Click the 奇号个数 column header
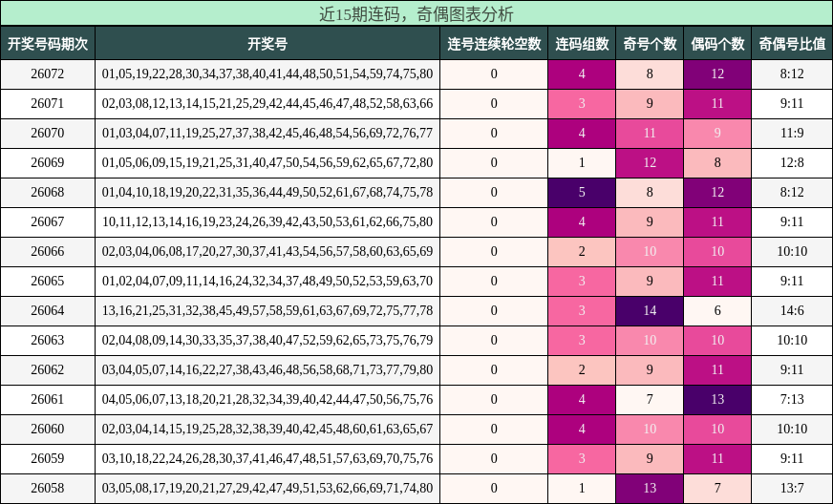Screen dimensions: 833x504 (650, 44)
